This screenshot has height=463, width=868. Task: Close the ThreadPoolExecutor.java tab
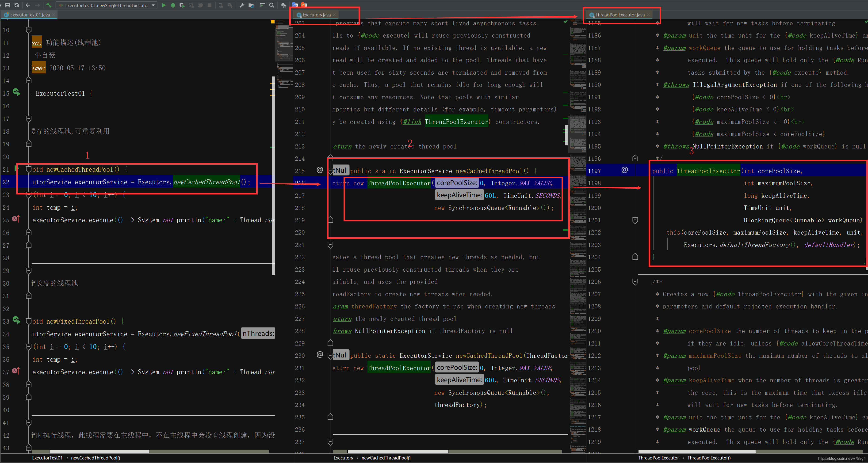coord(648,15)
